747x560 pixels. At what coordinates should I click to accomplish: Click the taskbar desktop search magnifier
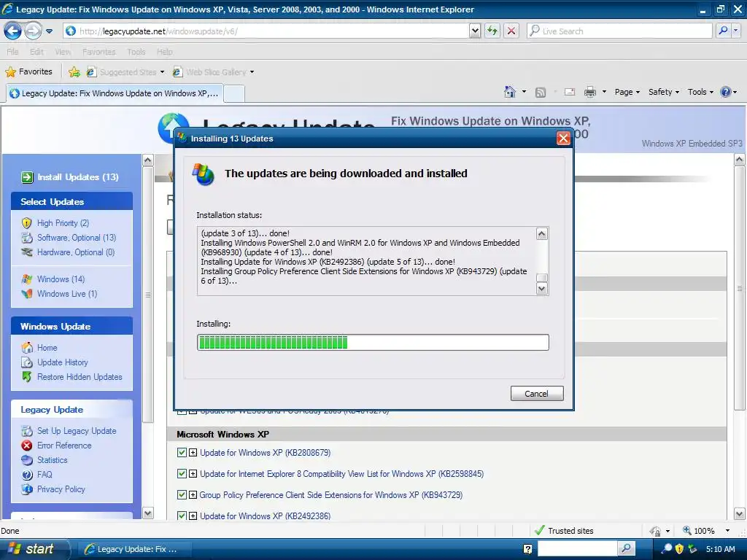tap(626, 549)
